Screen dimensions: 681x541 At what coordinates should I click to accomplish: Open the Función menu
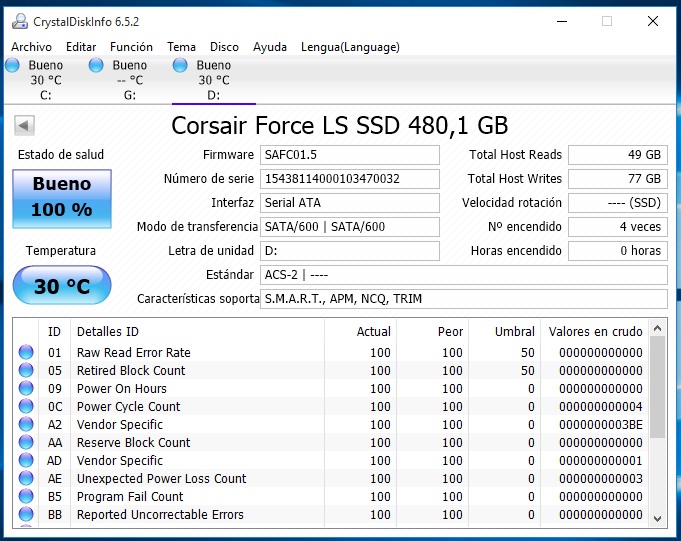pos(131,47)
